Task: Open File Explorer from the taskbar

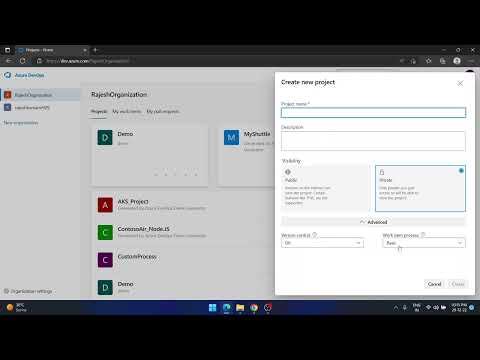Action: click(x=240, y=307)
